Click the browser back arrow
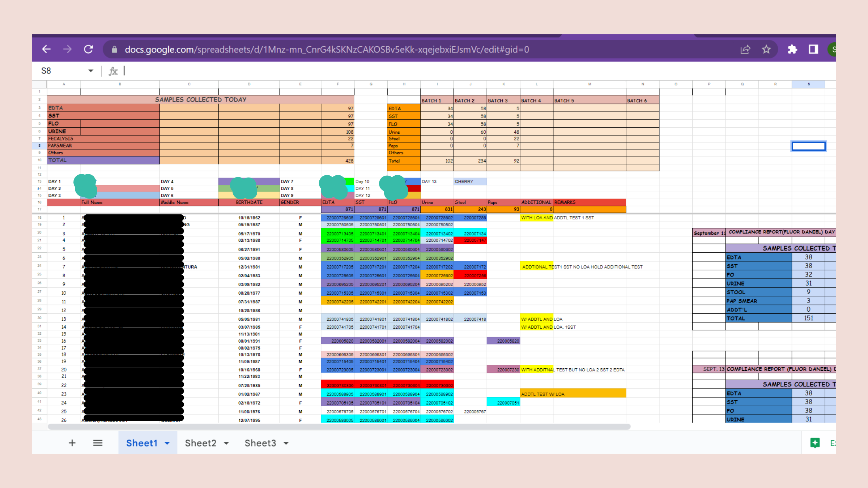 46,49
